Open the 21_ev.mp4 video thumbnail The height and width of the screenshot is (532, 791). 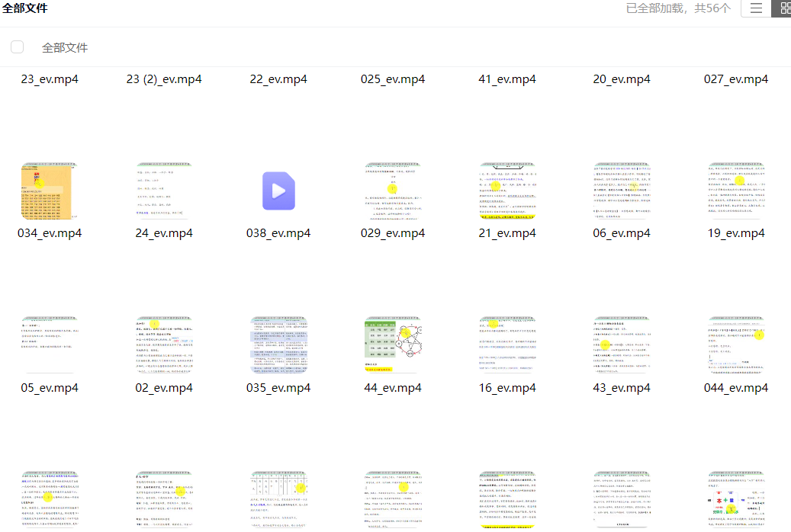click(x=507, y=191)
